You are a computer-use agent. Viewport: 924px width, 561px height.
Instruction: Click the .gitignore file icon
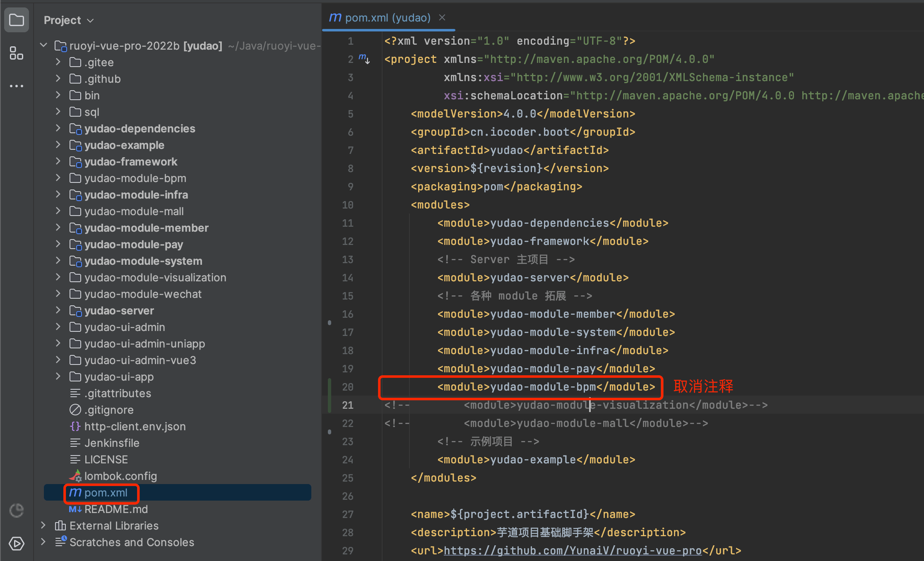pos(75,410)
